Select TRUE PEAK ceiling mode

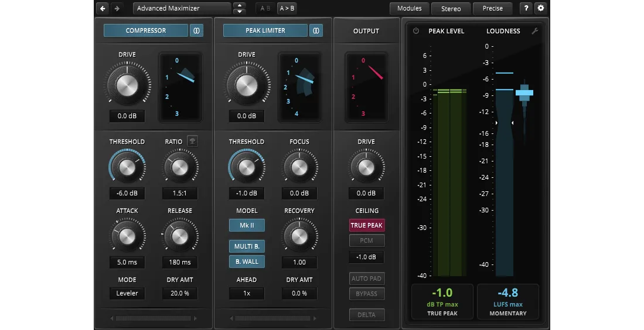[x=366, y=225]
